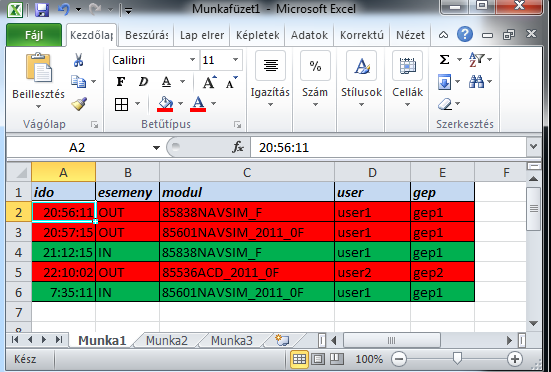Open the Nézet tab
Screen dimensions: 551x372
coord(410,35)
